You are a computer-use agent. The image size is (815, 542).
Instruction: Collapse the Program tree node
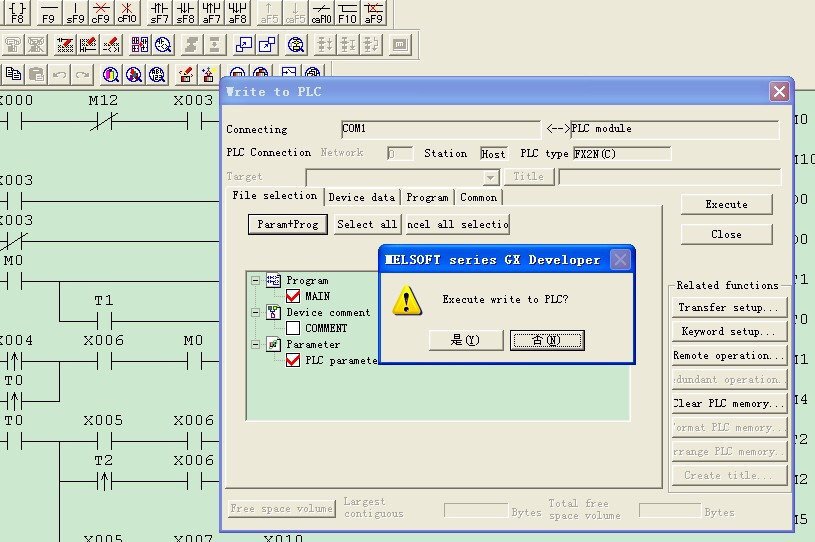(255, 281)
